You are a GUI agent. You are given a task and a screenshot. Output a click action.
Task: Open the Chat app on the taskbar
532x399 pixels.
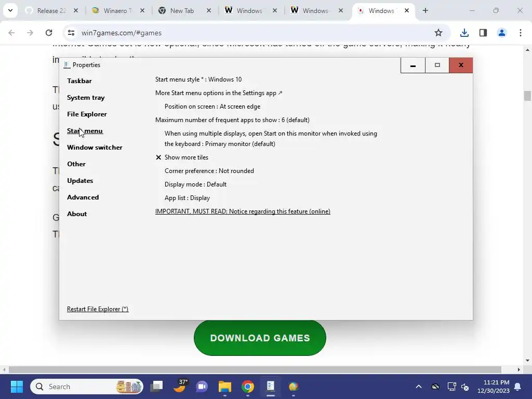coord(202,387)
